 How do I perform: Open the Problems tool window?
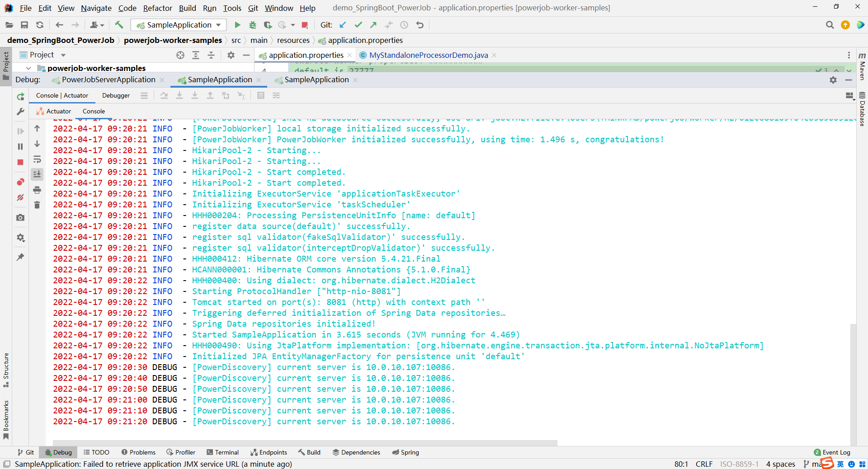pos(138,452)
